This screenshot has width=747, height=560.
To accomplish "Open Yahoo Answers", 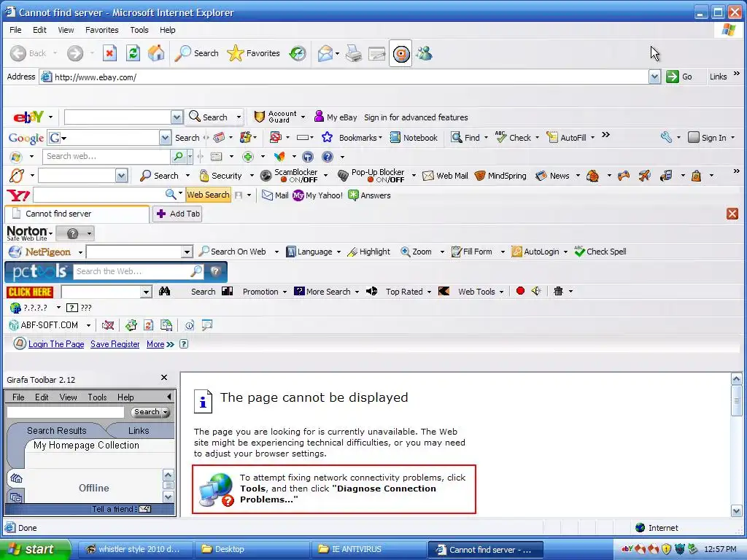I will [369, 195].
